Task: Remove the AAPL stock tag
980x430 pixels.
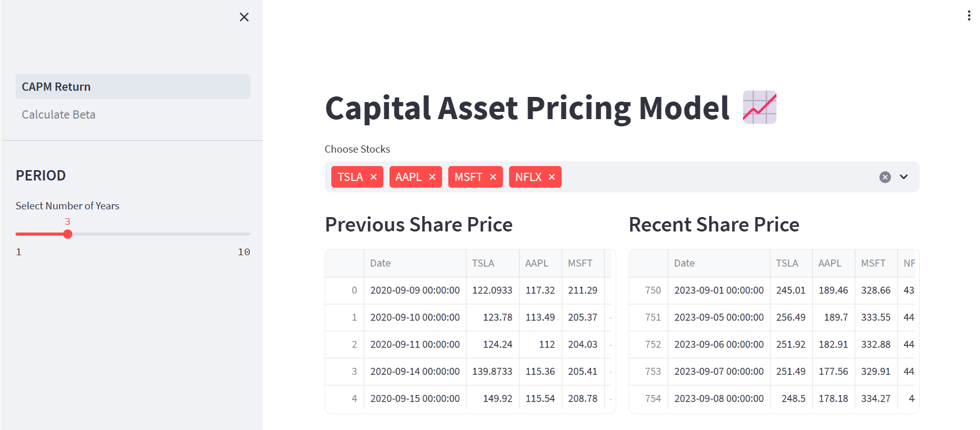Action: point(432,177)
